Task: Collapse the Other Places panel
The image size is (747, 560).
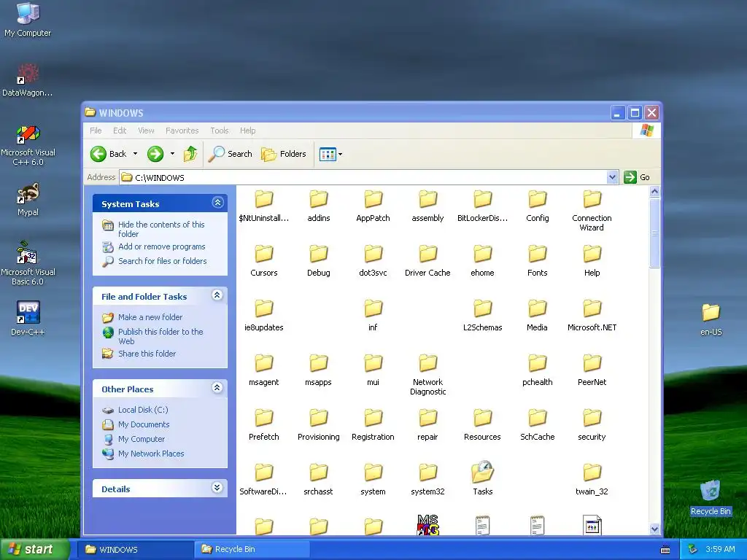Action: point(217,388)
